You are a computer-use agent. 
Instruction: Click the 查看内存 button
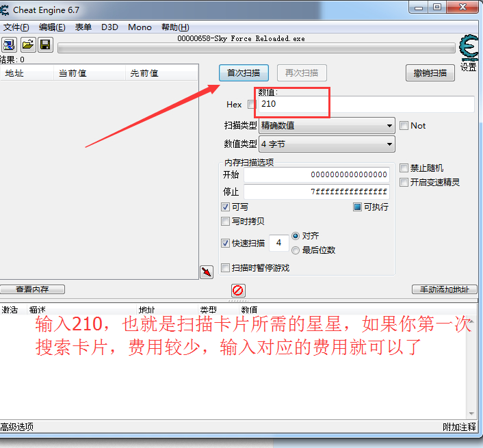32,289
